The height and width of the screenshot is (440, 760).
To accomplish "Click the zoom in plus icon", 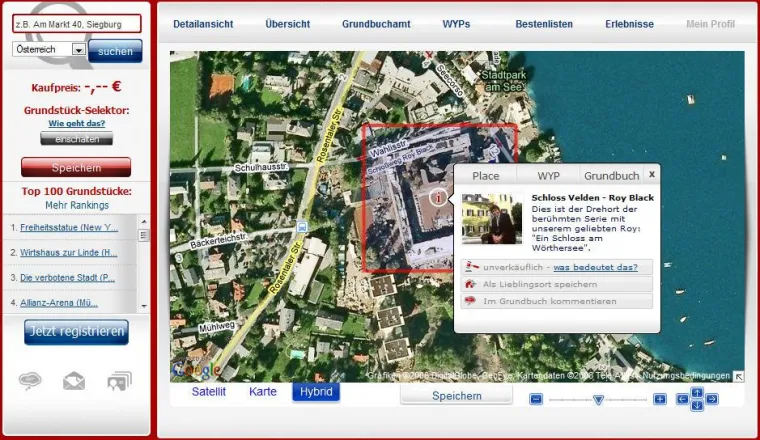I will [x=660, y=399].
